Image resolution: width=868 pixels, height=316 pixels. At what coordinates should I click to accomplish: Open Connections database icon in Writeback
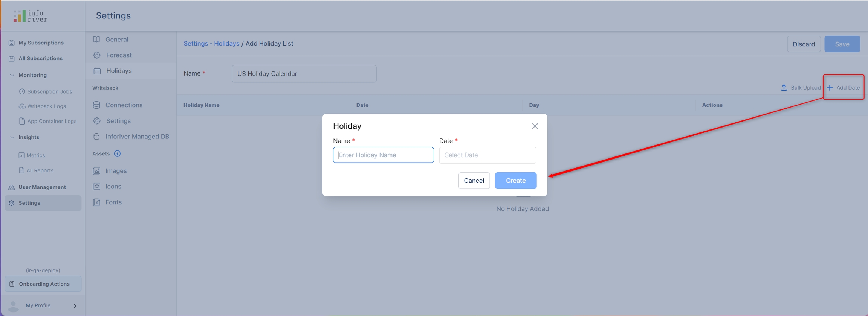(x=96, y=105)
